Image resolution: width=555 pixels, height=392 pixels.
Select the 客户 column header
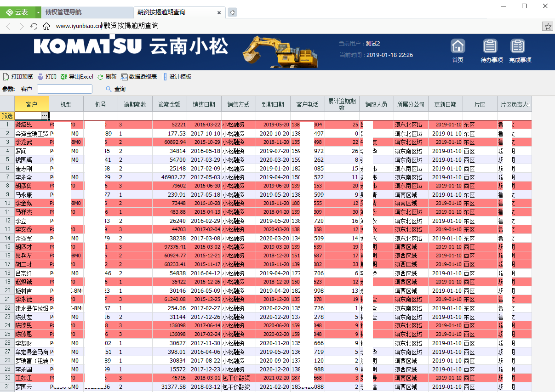pyautogui.click(x=32, y=104)
